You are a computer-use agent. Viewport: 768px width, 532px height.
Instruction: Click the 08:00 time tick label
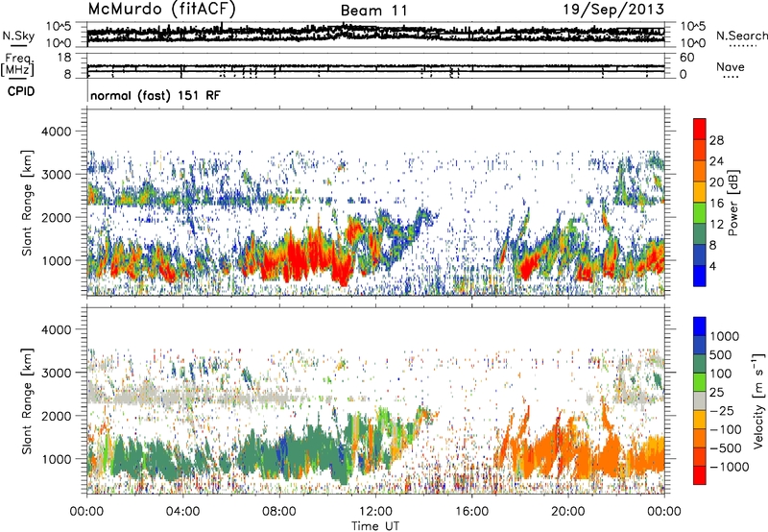[x=279, y=512]
